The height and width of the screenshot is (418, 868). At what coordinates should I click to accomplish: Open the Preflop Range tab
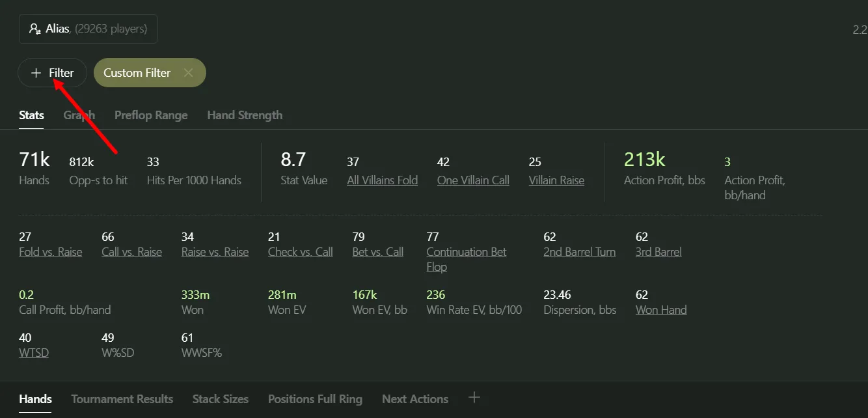coord(151,115)
